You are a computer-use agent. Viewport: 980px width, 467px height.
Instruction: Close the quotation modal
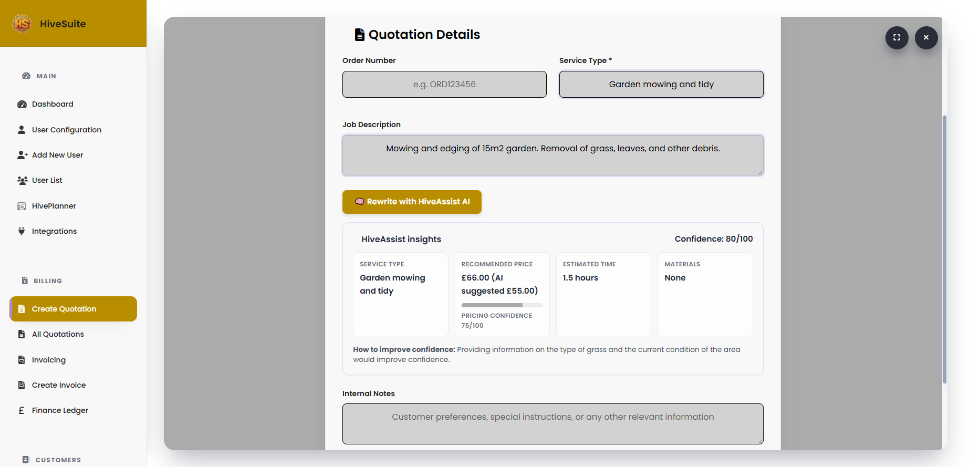[926, 38]
